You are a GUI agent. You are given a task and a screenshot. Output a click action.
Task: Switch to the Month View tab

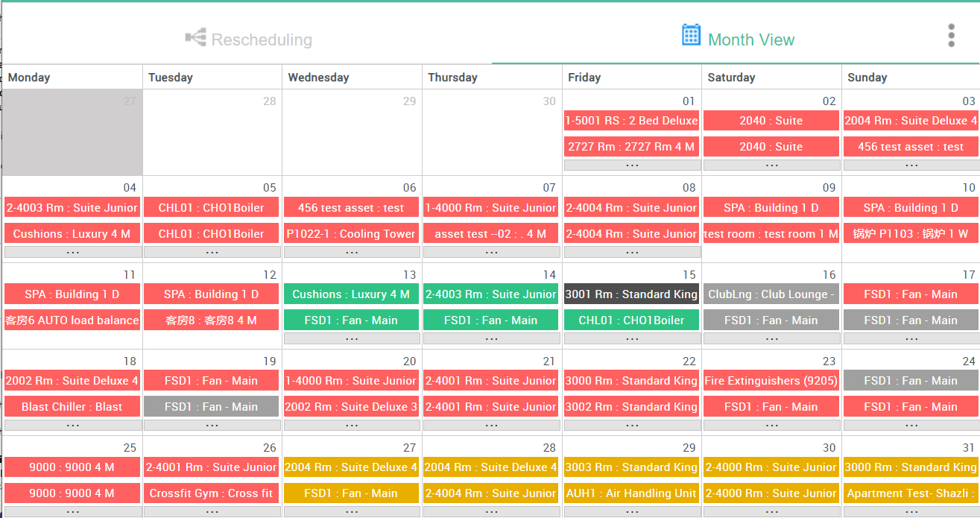[738, 39]
